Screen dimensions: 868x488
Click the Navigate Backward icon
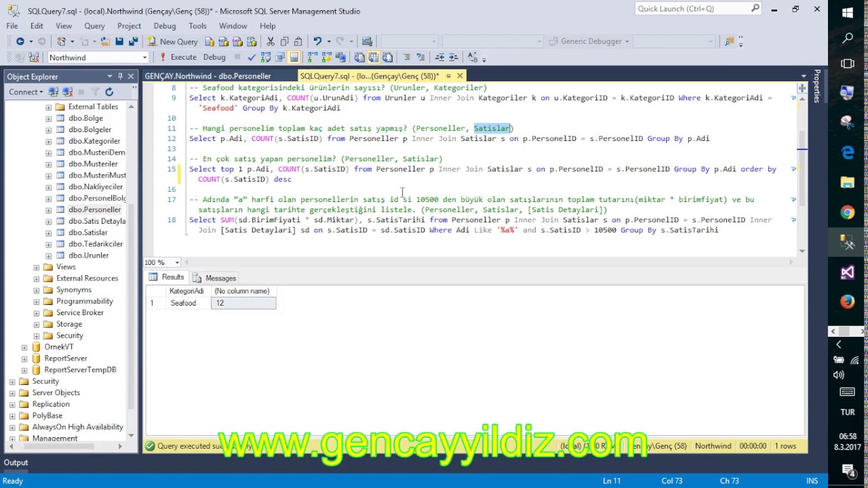pyautogui.click(x=20, y=41)
